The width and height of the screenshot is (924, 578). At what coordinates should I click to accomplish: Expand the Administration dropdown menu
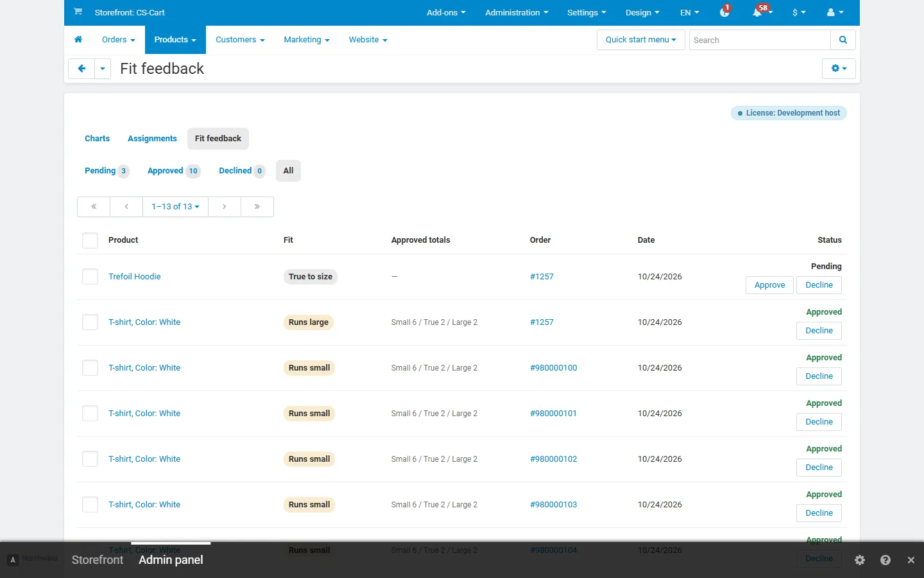[x=517, y=12]
